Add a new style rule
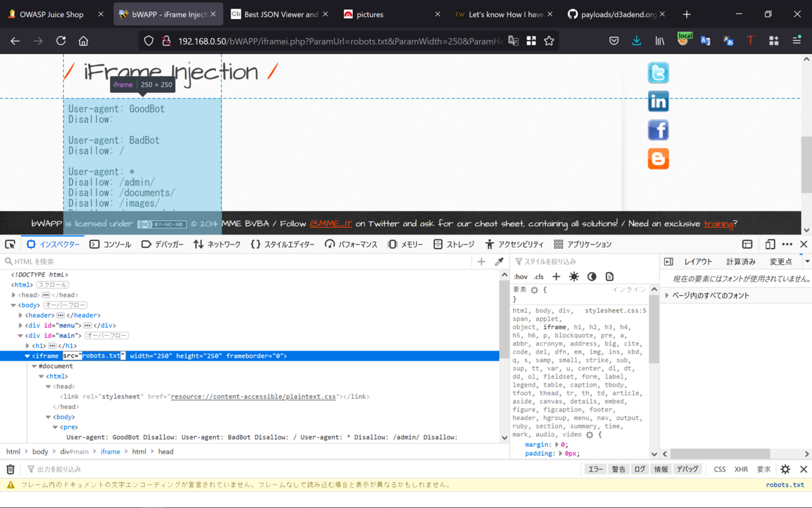Screen dimensions: 812x508 556,276
